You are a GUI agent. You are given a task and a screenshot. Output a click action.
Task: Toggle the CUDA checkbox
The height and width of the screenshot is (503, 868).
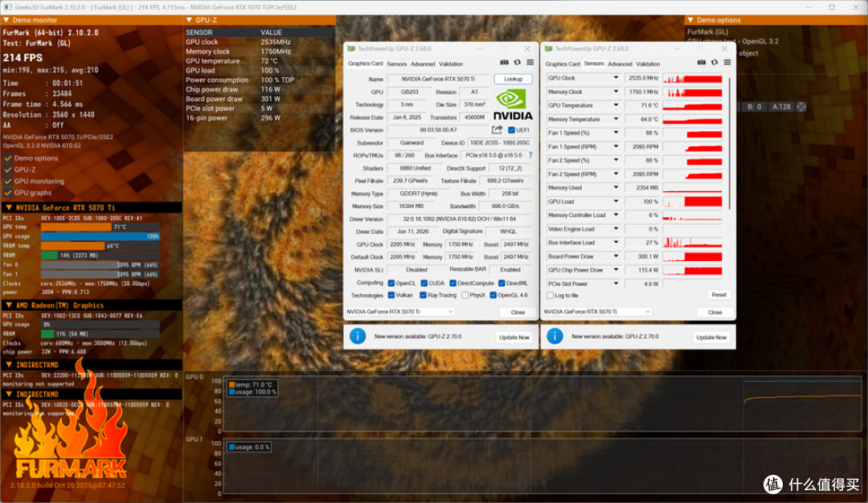tap(424, 284)
